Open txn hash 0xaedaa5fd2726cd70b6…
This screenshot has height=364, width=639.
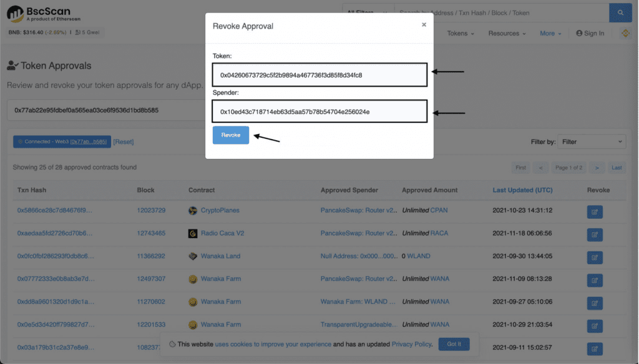click(55, 233)
